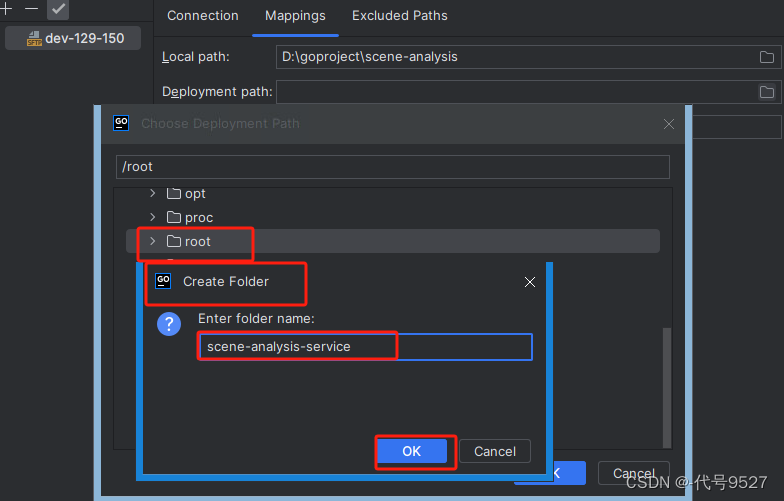
Task: Select the opt folder
Action: (186, 194)
